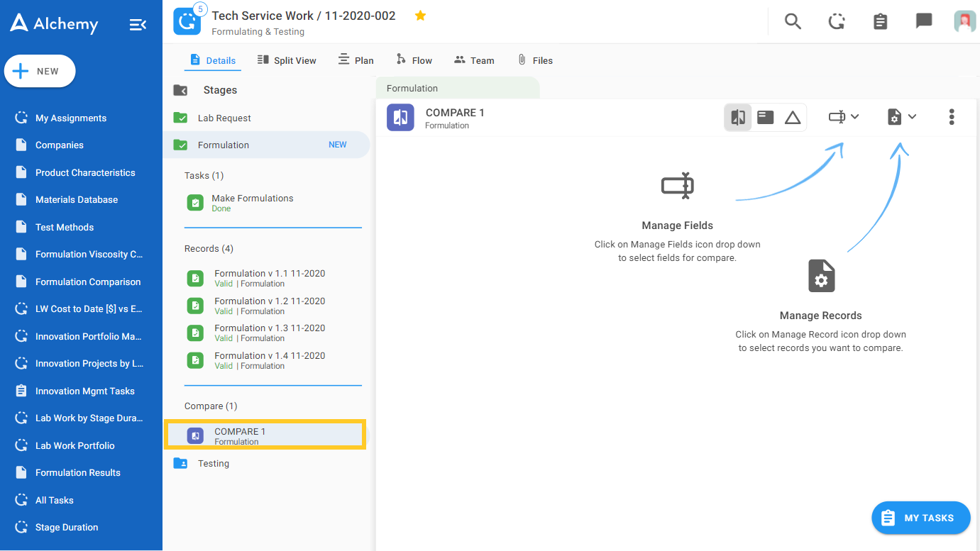Image resolution: width=980 pixels, height=551 pixels.
Task: Open Product Characteristics in the sidebar
Action: pyautogui.click(x=85, y=173)
